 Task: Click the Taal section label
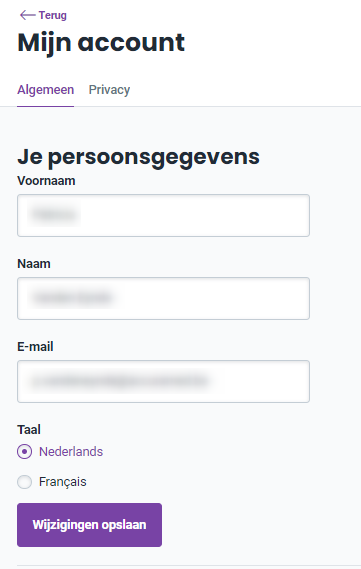pos(29,430)
